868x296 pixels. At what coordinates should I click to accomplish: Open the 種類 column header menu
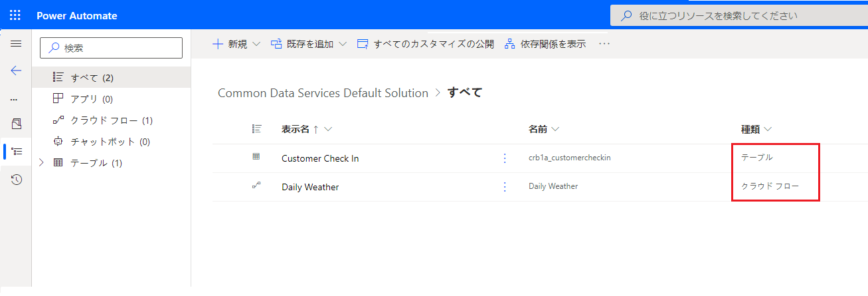click(x=756, y=129)
